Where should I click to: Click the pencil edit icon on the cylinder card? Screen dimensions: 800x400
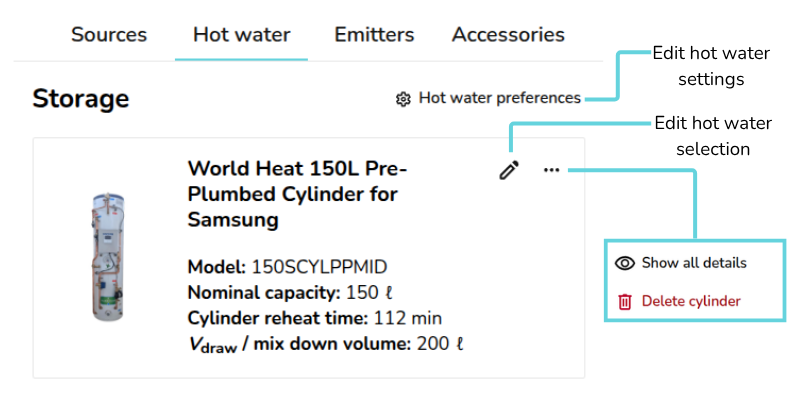(x=509, y=170)
